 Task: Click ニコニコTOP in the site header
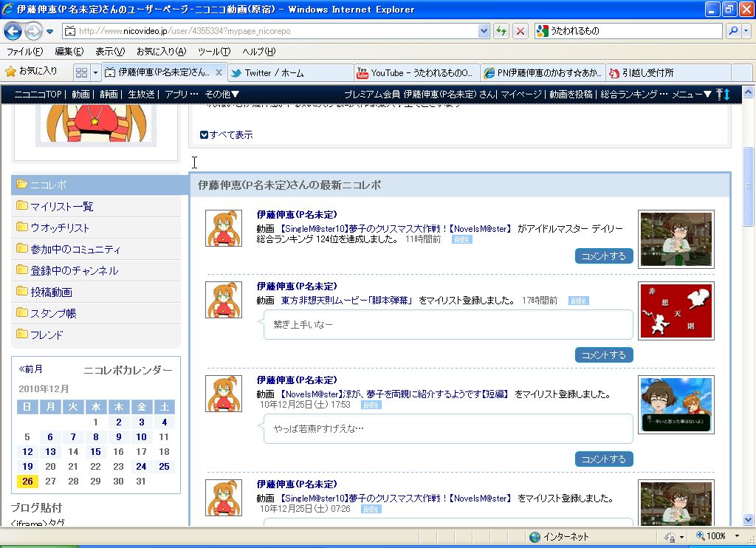pyautogui.click(x=38, y=95)
